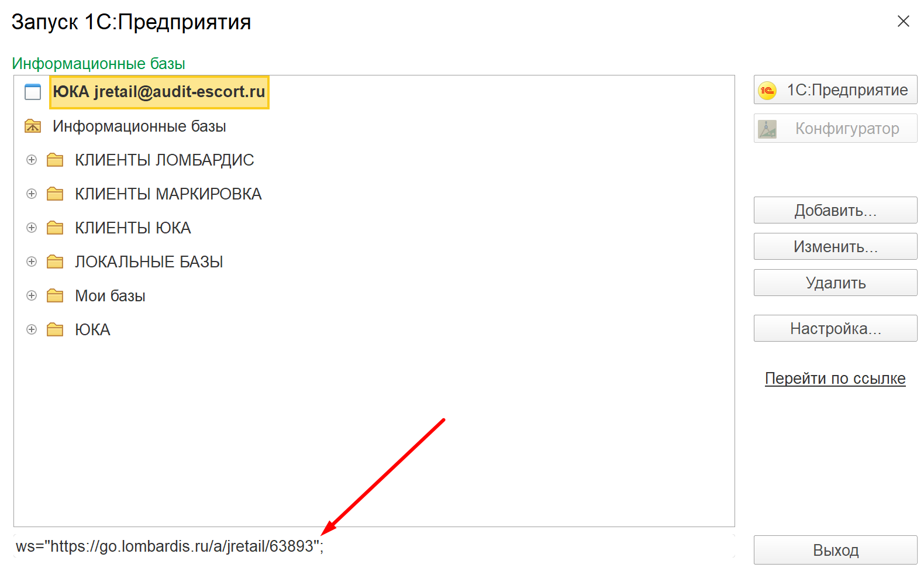Click the ws="https://go.lombardis.ru/a/jretail/63893" connection string
The height and width of the screenshot is (571, 924).
170,546
